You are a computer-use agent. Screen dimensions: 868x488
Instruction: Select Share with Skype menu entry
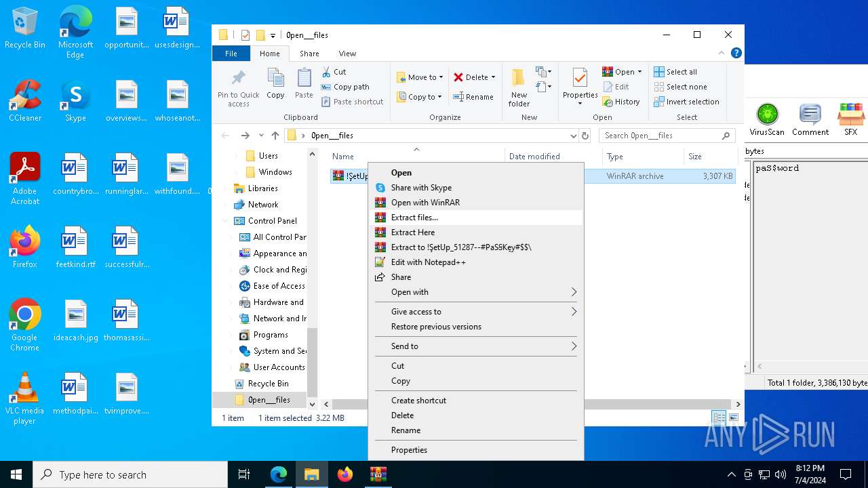476,188
